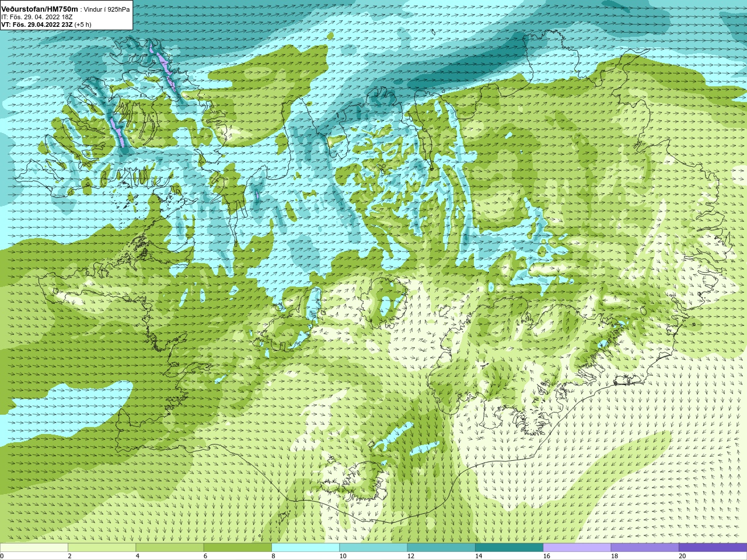Click the dark purple above-20 legend swatch

(713, 547)
